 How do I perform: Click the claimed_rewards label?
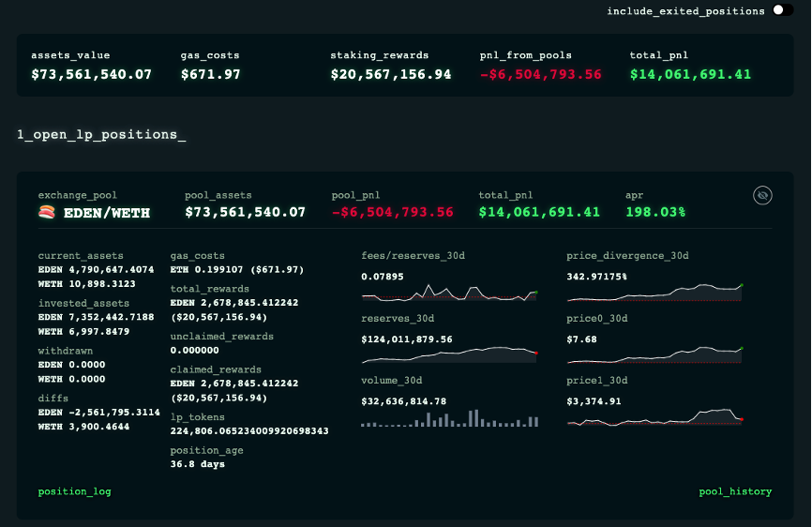pyautogui.click(x=216, y=369)
